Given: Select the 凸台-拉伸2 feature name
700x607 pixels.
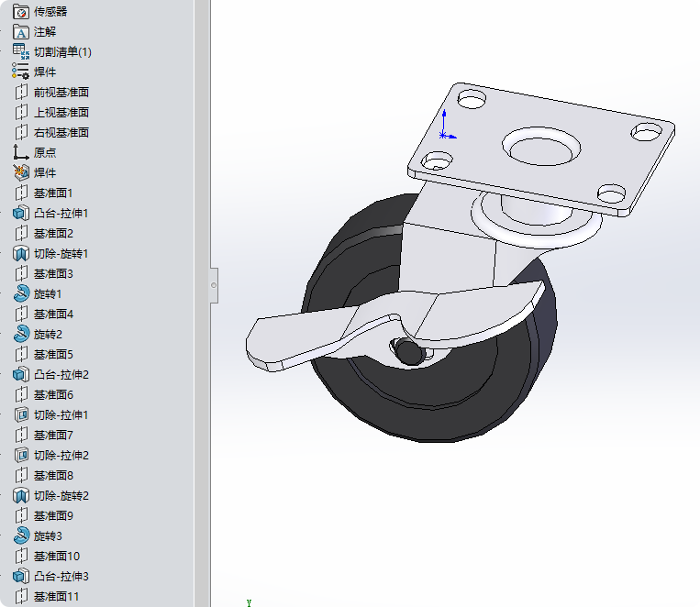Looking at the screenshot, I should pyautogui.click(x=61, y=374).
